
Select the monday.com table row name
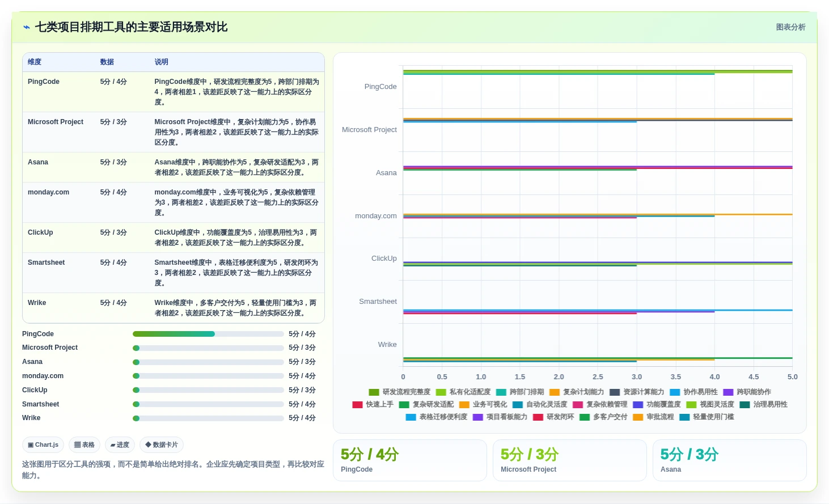[x=48, y=193]
